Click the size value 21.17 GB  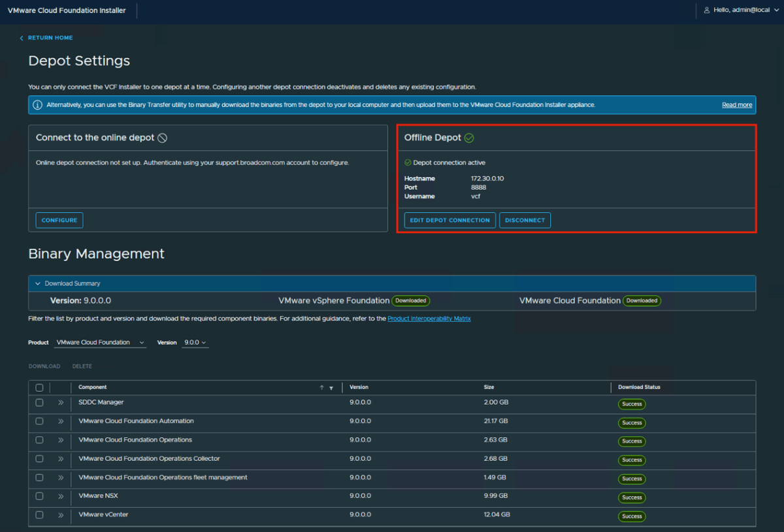(x=496, y=422)
